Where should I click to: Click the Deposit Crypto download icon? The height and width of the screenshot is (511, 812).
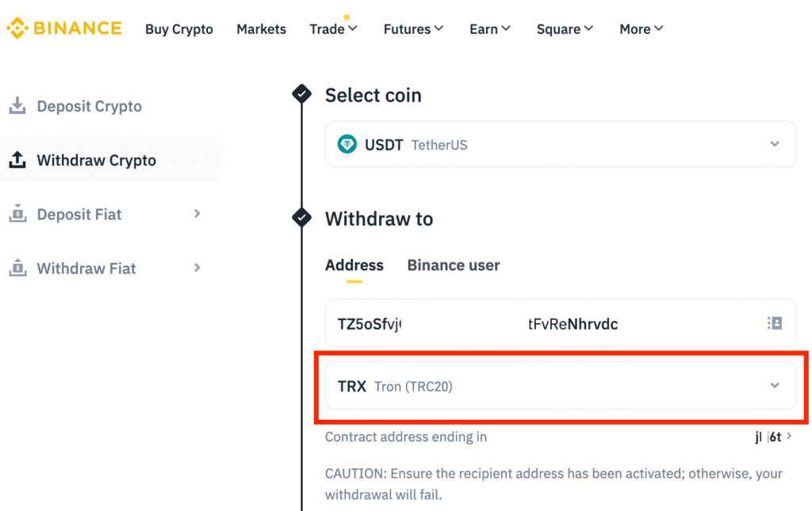pos(17,106)
